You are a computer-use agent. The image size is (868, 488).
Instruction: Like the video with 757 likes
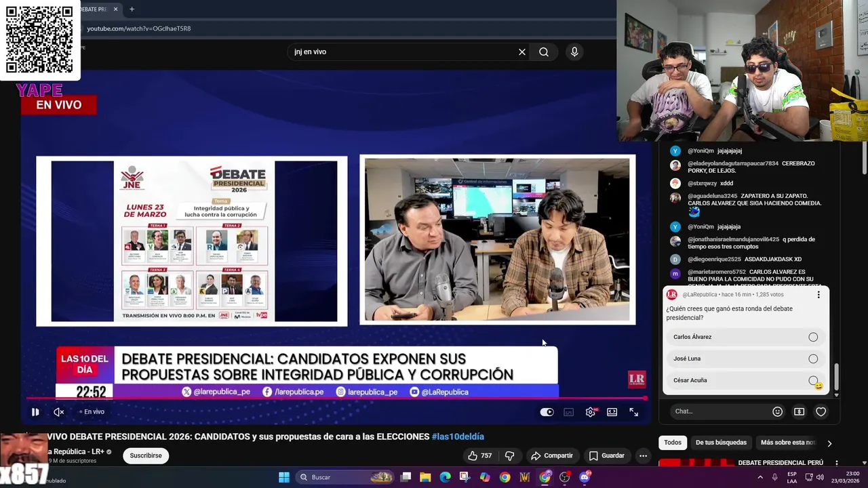pyautogui.click(x=480, y=455)
